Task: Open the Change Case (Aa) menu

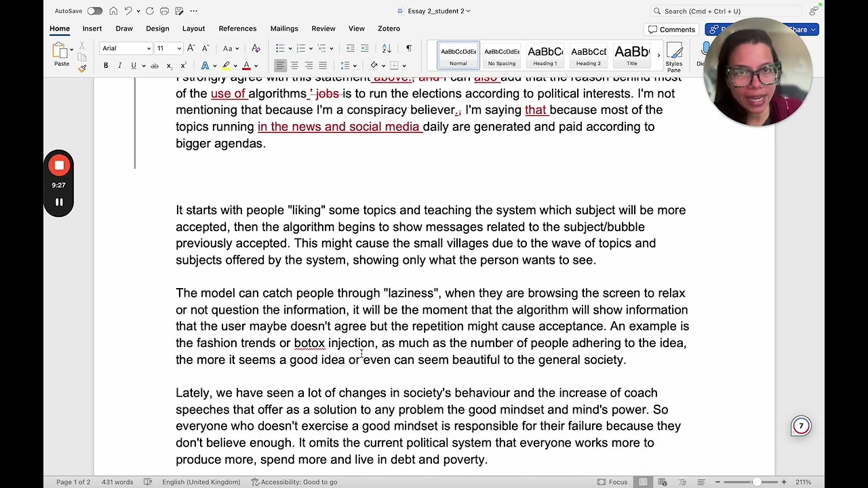Action: pyautogui.click(x=231, y=48)
